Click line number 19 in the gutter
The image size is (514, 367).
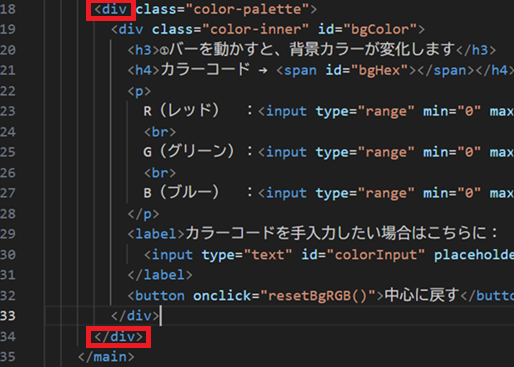click(x=8, y=29)
